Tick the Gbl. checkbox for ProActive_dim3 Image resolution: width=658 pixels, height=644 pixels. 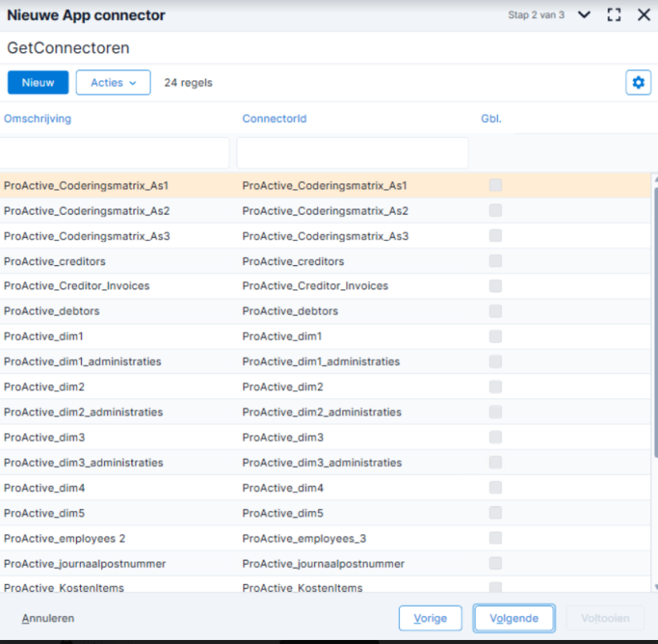(x=495, y=437)
